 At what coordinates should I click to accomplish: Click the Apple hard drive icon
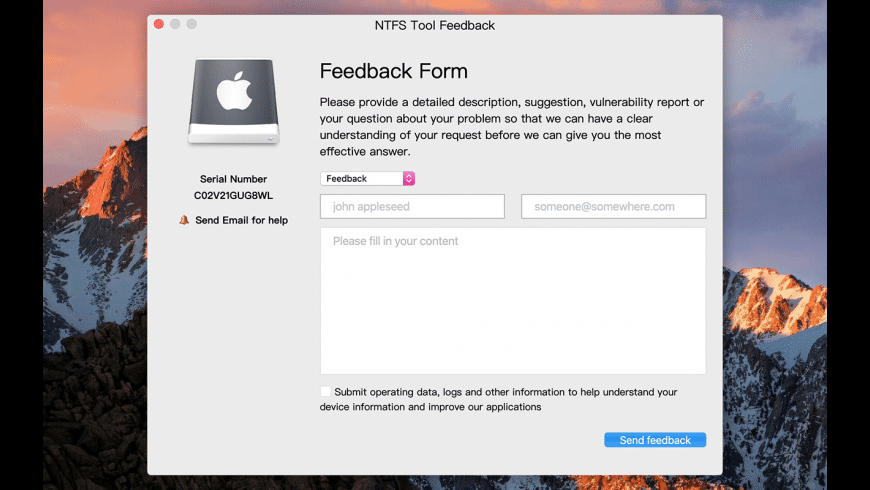click(x=234, y=102)
